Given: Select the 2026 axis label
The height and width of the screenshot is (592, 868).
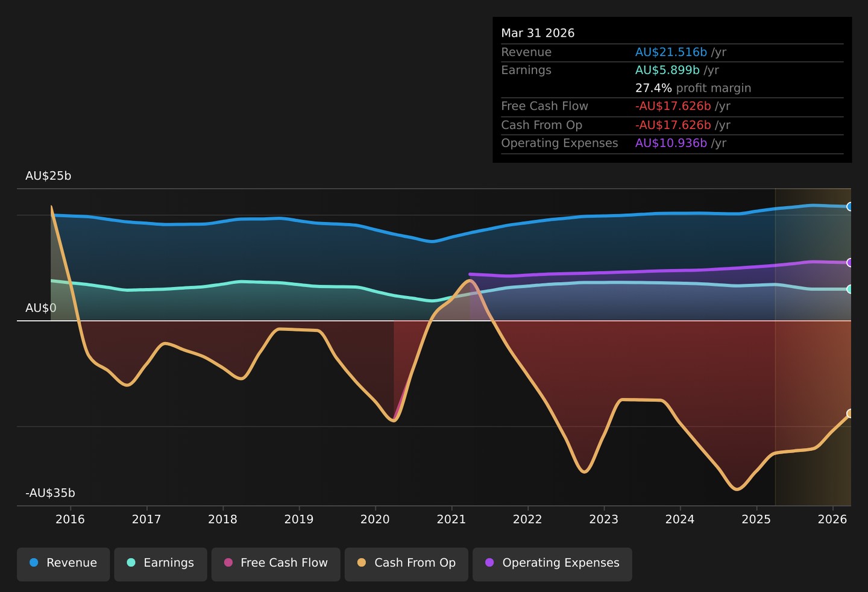Looking at the screenshot, I should 832,520.
